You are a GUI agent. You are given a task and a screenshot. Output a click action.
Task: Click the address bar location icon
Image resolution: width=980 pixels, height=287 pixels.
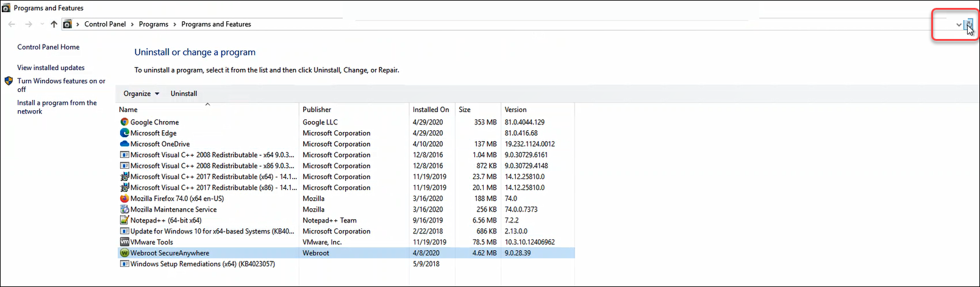pyautogui.click(x=67, y=24)
